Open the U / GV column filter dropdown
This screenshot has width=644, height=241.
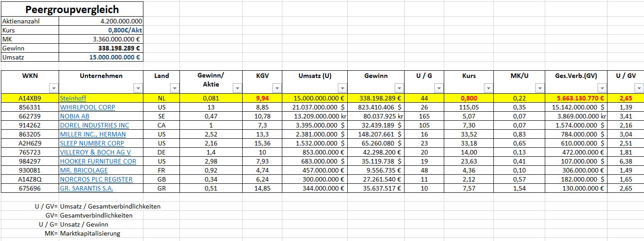click(639, 88)
